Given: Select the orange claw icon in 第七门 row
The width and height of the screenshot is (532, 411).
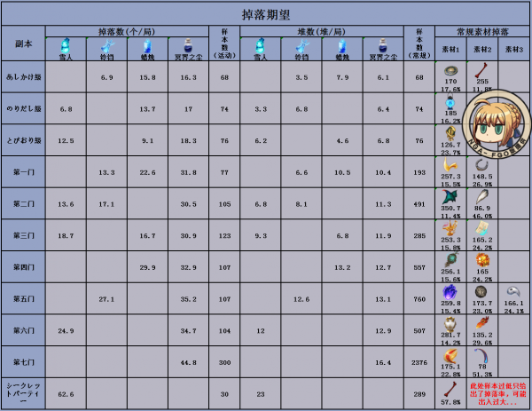Looking at the screenshot, I should (x=450, y=356).
